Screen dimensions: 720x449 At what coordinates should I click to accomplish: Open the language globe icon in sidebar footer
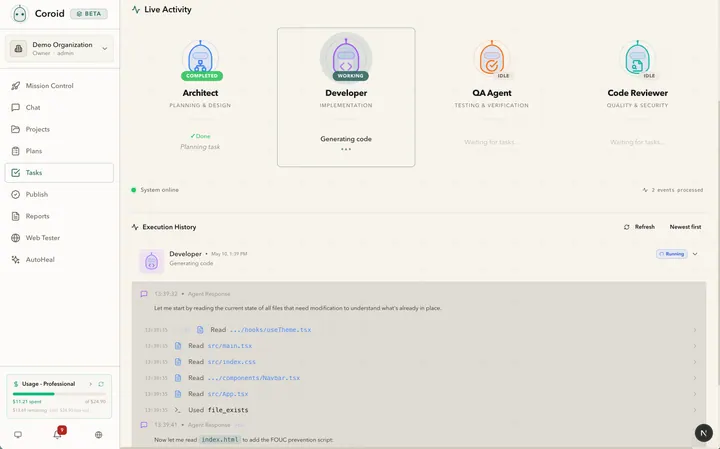pos(98,435)
